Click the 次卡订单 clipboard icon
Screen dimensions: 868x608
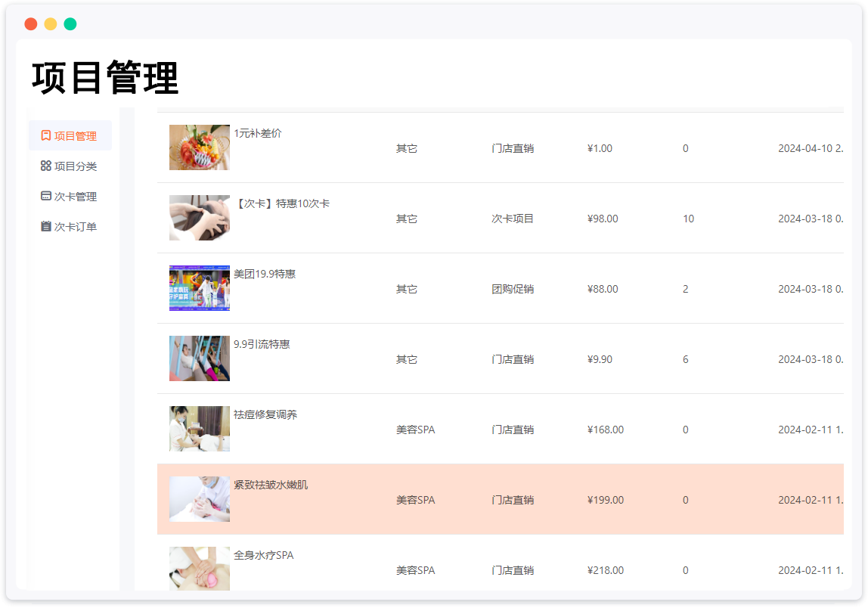(x=46, y=227)
